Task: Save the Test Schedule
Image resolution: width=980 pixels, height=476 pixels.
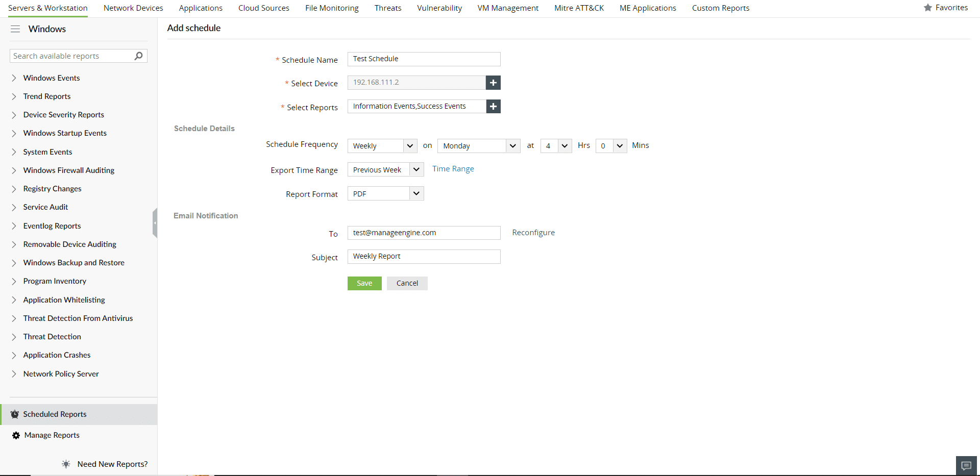Action: click(364, 283)
